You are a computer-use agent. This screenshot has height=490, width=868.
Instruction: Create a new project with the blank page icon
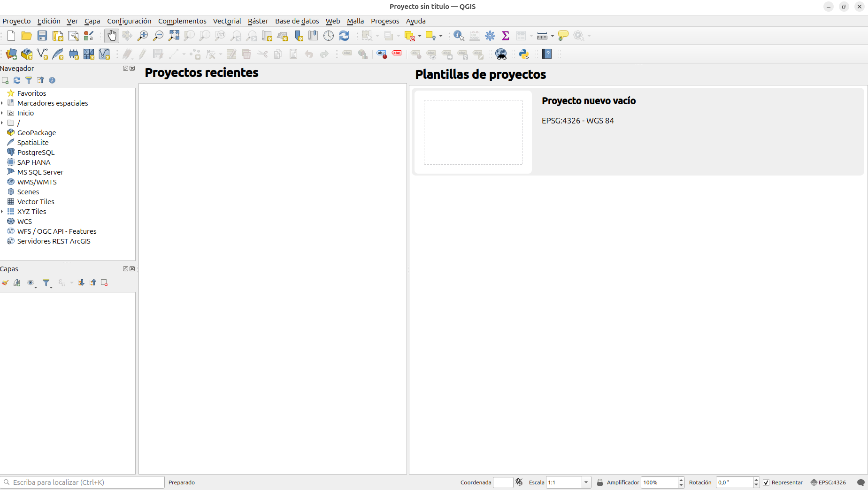point(11,36)
